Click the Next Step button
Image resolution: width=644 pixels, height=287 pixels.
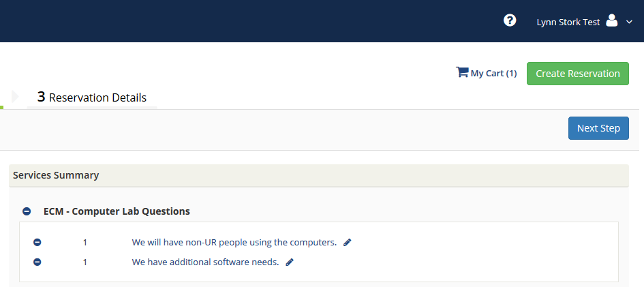click(x=598, y=128)
